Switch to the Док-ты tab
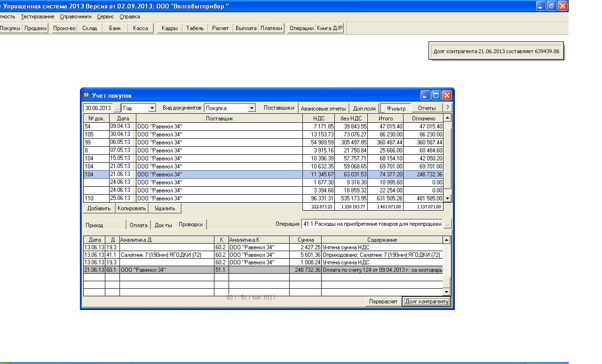 tap(163, 225)
